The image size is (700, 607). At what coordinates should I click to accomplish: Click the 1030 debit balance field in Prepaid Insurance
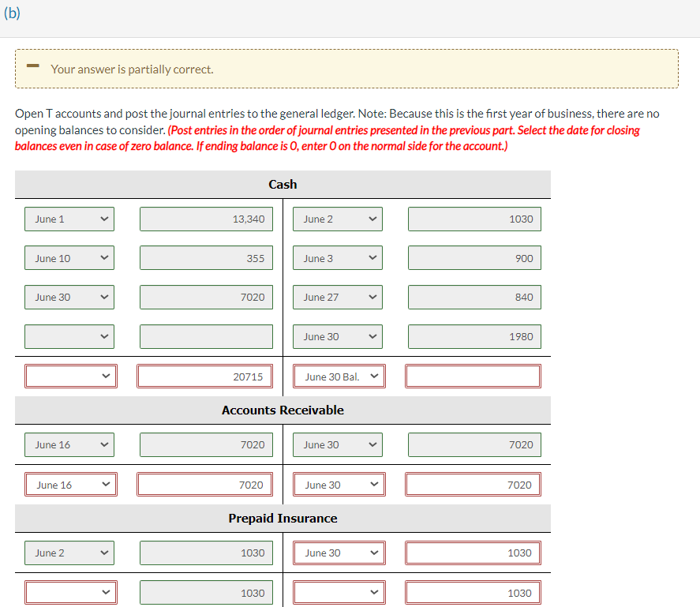click(206, 592)
